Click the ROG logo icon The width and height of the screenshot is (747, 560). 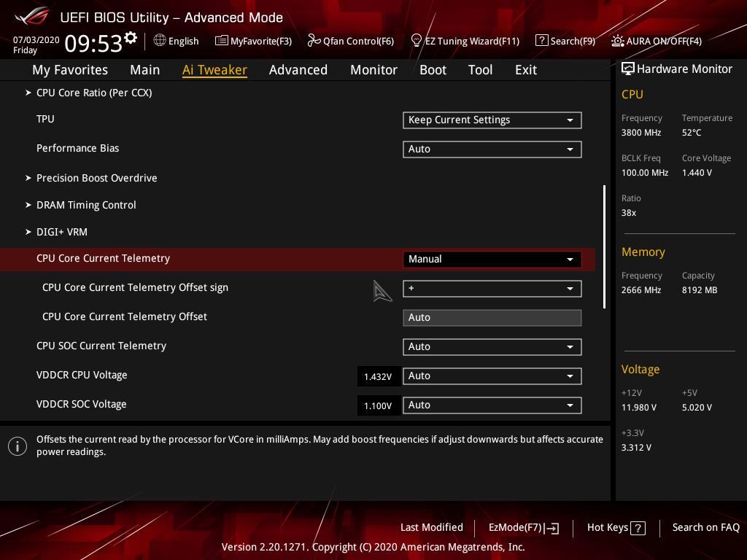coord(31,17)
